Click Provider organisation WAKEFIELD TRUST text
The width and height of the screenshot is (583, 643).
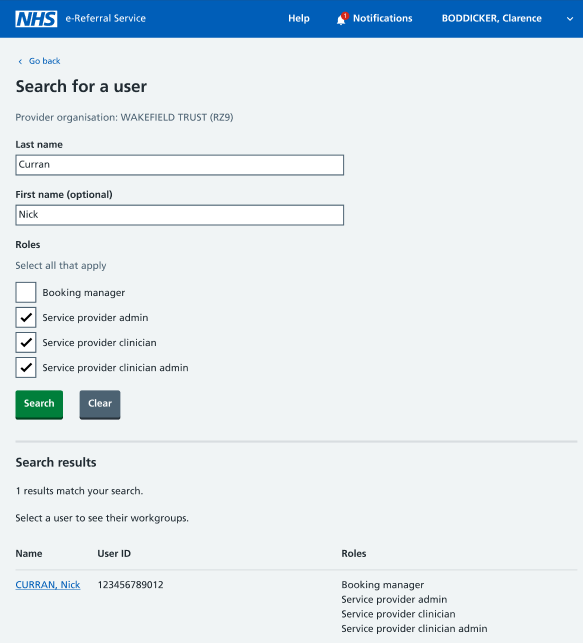(x=124, y=118)
